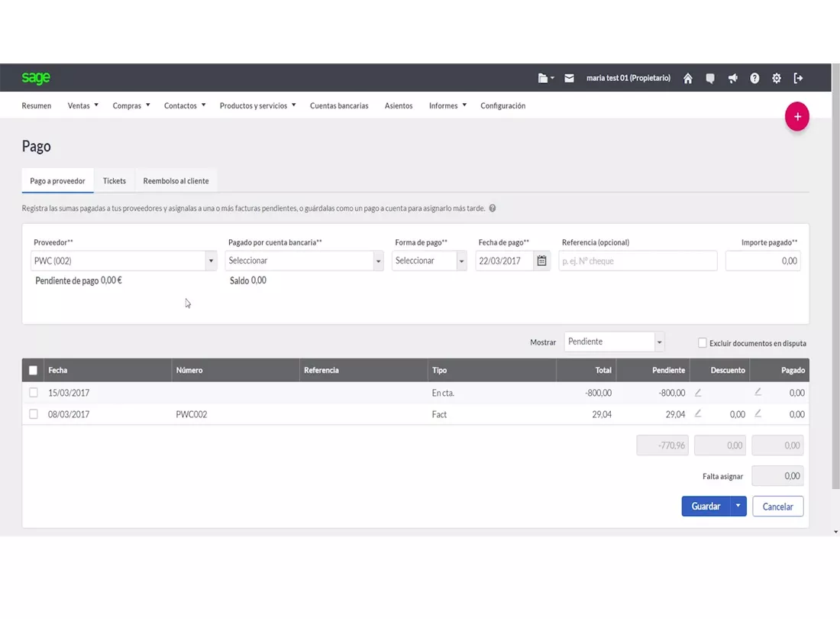Click help icon next to description text

493,209
